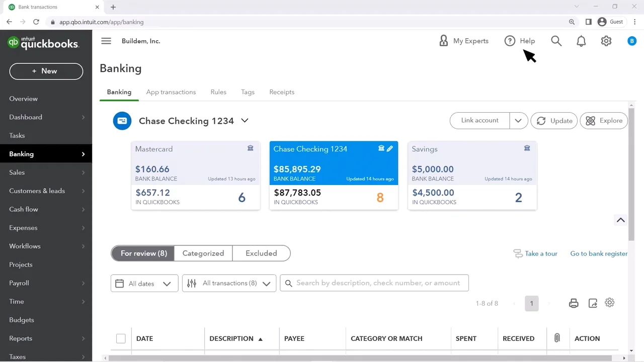Click the B user profile avatar
The image size is (644, 362).
[632, 41]
